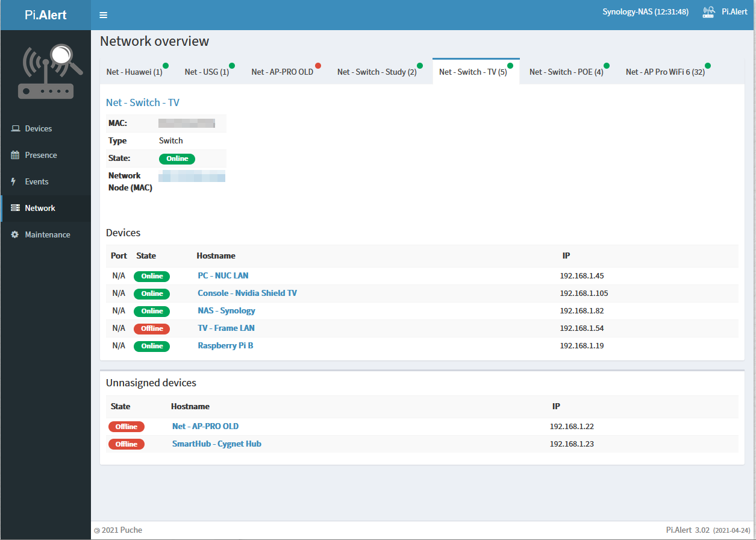756x540 pixels.
Task: Click the gear icon for Maintenance
Action: [x=16, y=234]
